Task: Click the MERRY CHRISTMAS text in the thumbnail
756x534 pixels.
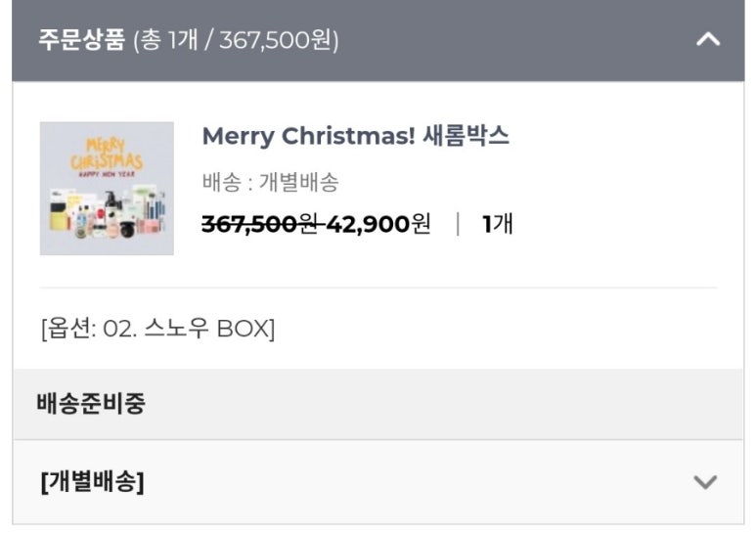Action: click(x=107, y=154)
